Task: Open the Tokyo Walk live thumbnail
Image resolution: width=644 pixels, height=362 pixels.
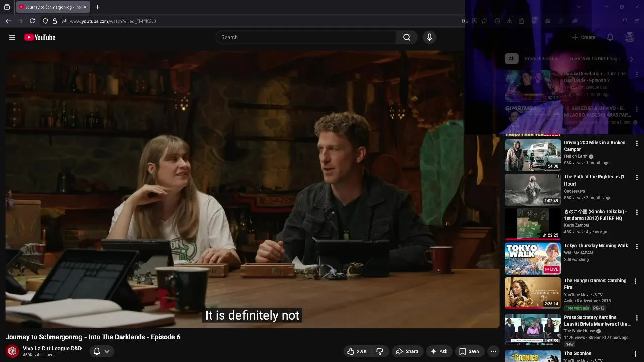Action: tap(533, 258)
